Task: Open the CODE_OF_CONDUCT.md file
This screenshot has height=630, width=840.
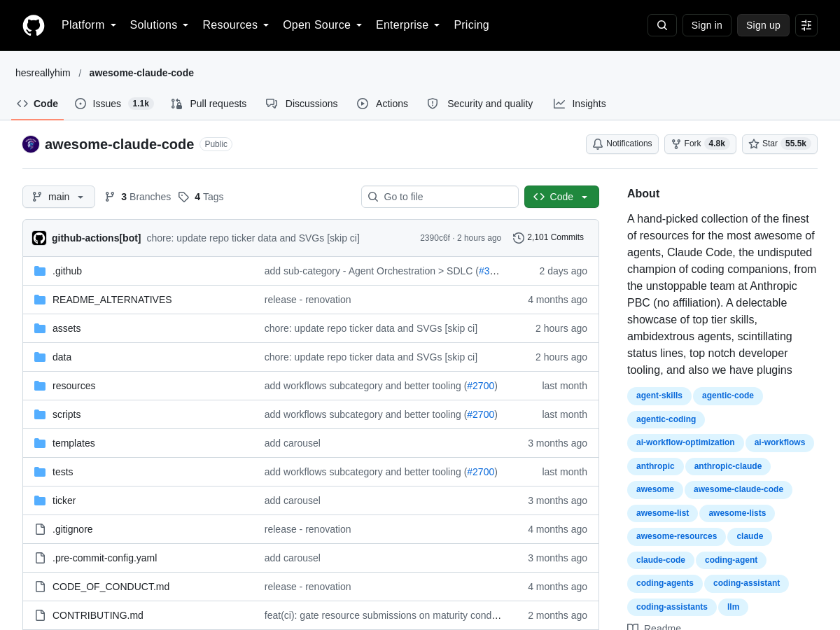Action: (x=111, y=587)
